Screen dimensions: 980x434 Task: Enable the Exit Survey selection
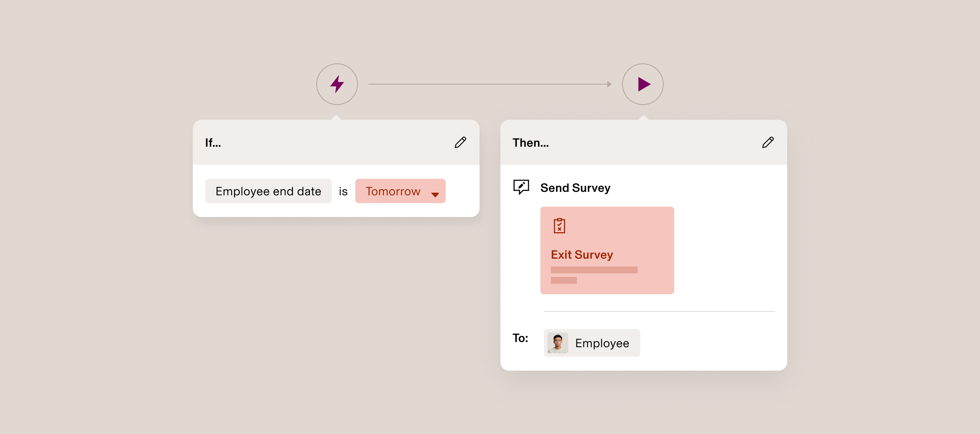pyautogui.click(x=607, y=250)
